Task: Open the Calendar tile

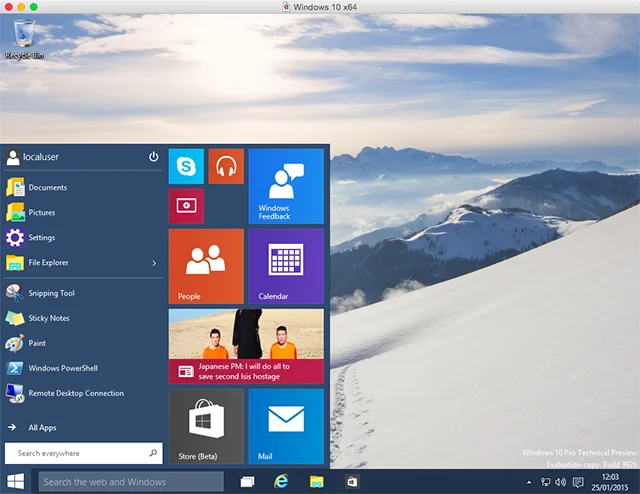Action: coord(286,266)
